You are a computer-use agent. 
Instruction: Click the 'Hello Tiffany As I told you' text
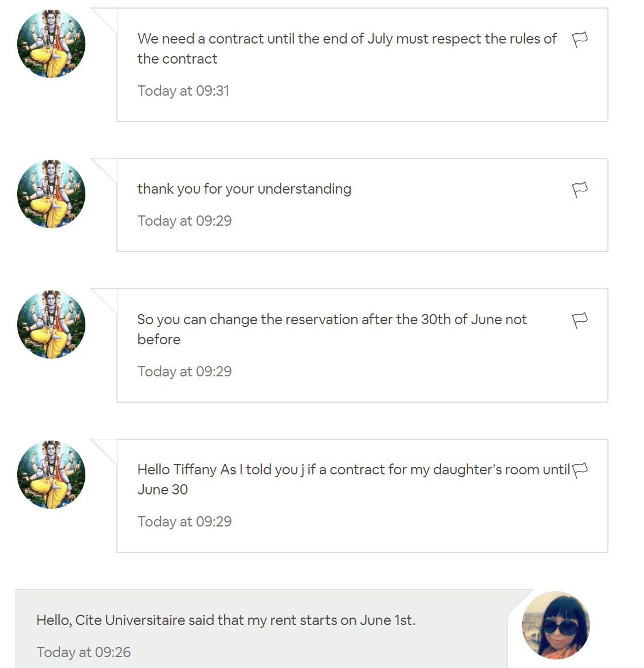[354, 480]
